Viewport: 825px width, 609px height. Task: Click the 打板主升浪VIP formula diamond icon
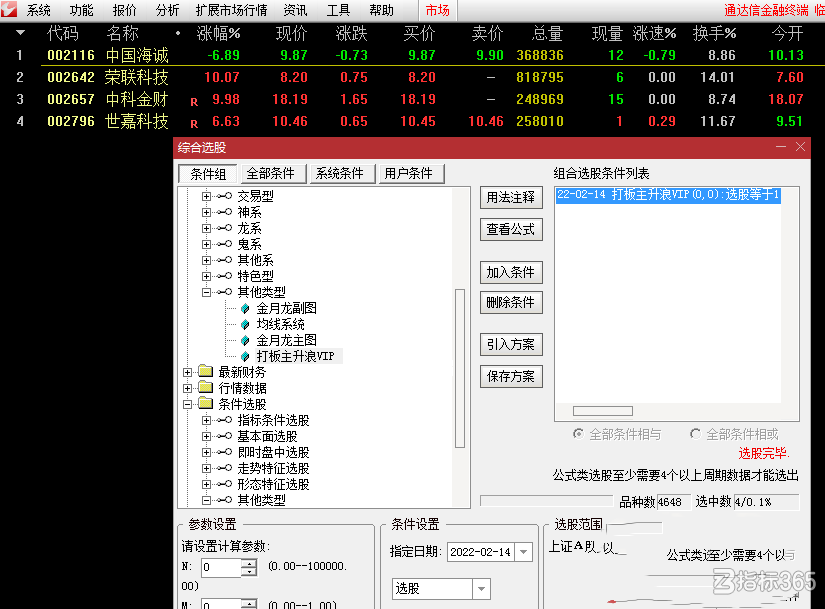tap(245, 356)
